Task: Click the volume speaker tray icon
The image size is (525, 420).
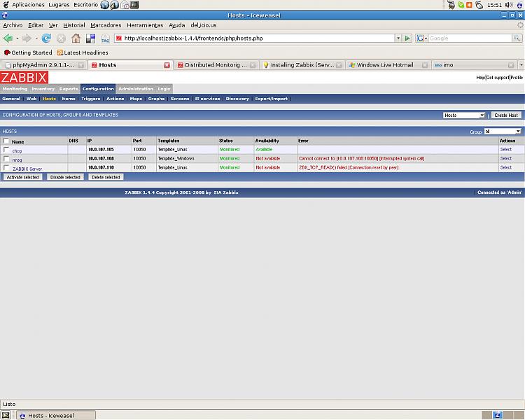Action: click(509, 5)
